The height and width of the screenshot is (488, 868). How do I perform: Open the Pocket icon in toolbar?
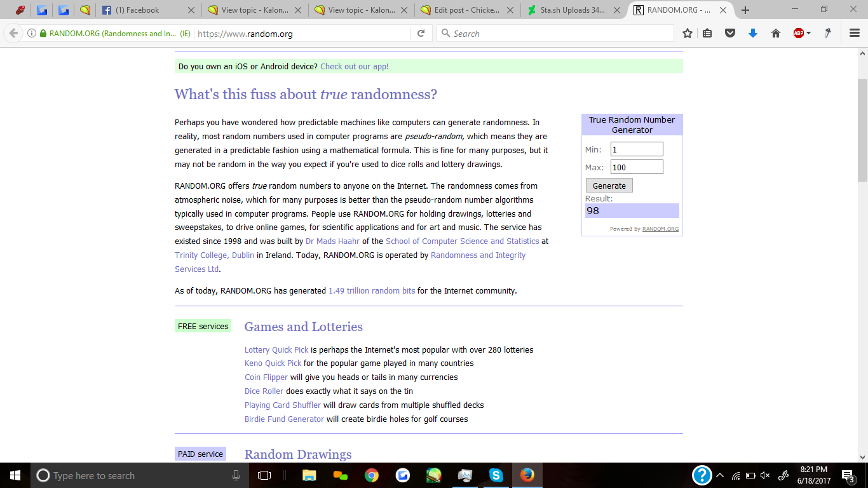coord(730,34)
